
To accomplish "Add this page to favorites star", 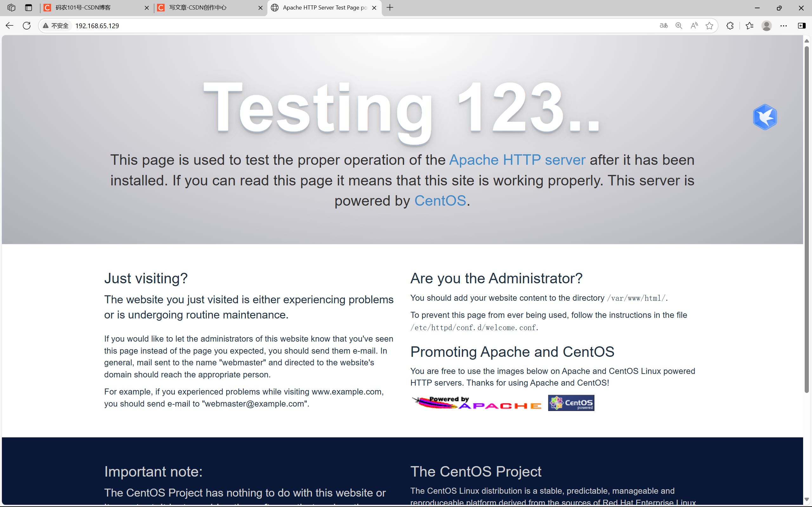I will 709,25.
